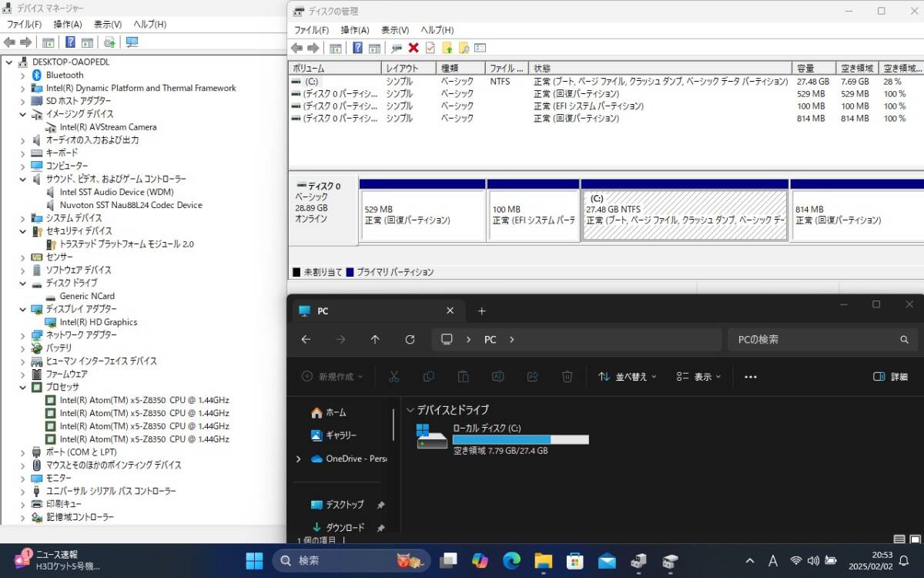The width and height of the screenshot is (924, 578).
Task: Expand the Bluetooth node in Device Manager
Action: pos(23,75)
